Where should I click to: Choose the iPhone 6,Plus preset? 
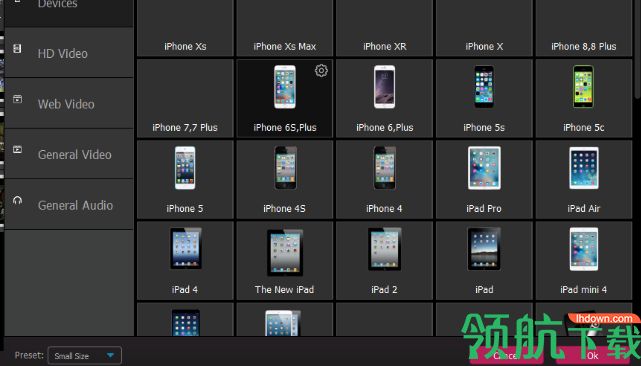point(384,98)
